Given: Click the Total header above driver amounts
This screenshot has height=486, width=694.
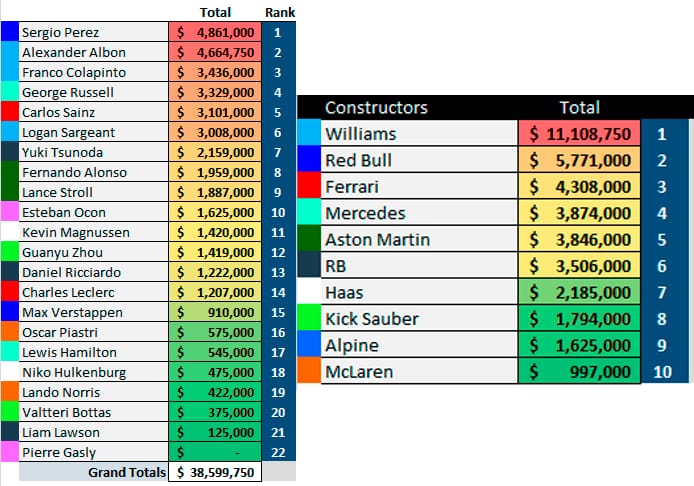Looking at the screenshot, I should pos(216,12).
